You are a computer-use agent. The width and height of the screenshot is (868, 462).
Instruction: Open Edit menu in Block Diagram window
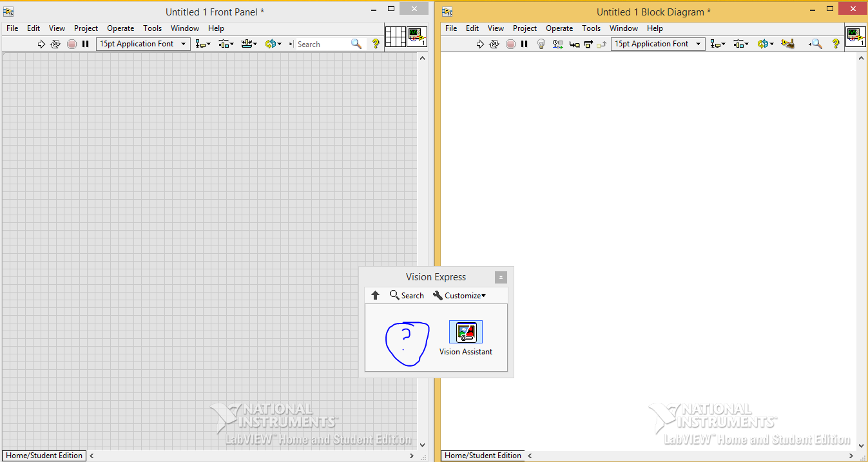tap(472, 28)
